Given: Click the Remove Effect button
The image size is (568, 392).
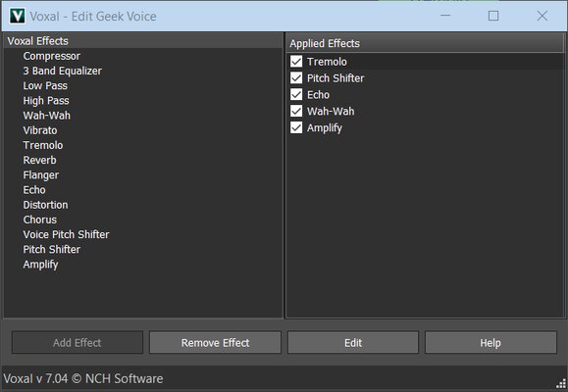Looking at the screenshot, I should (215, 342).
